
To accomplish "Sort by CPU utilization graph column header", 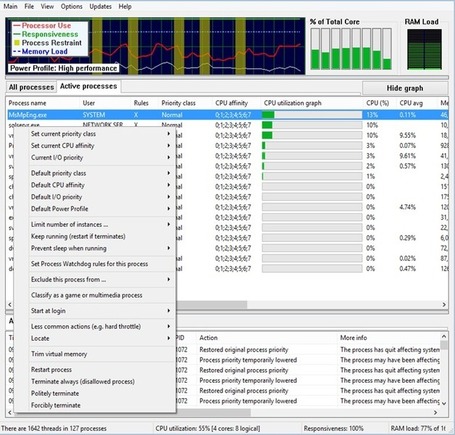I will [x=293, y=103].
